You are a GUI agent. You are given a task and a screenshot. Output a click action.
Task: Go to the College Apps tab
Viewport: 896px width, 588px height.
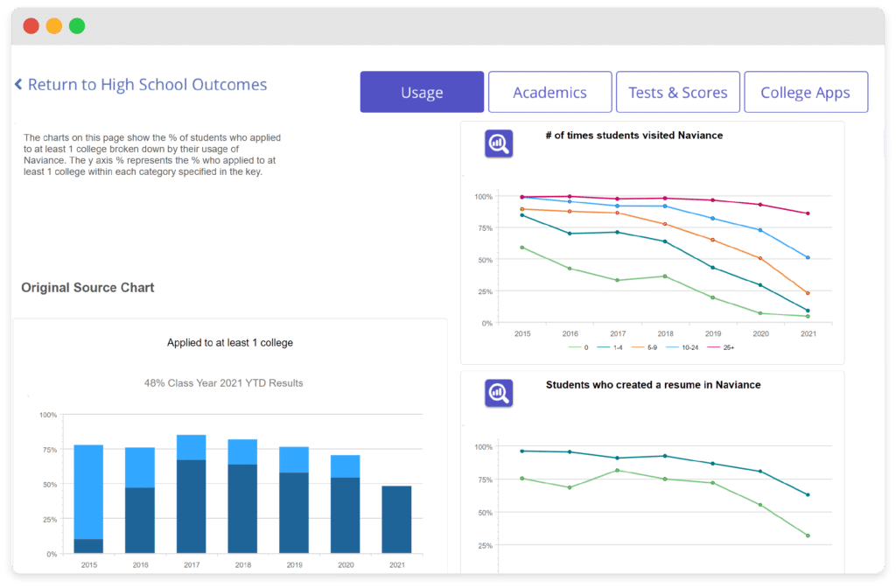click(x=806, y=92)
